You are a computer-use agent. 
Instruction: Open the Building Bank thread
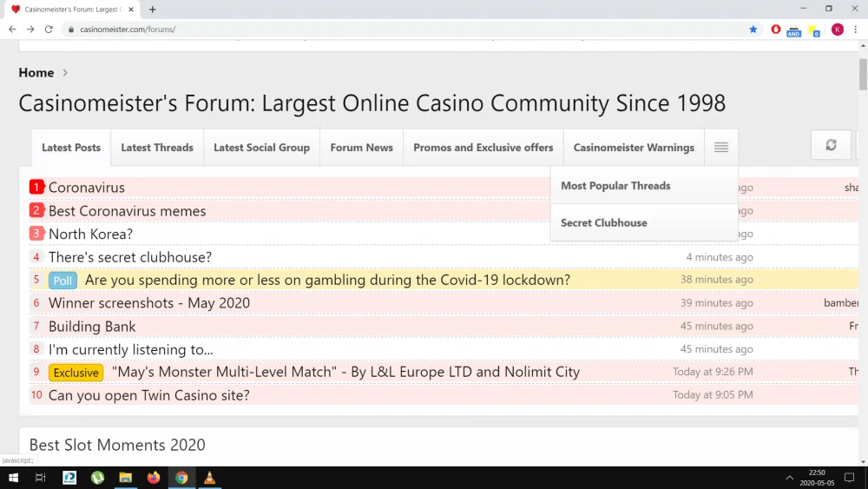point(92,327)
